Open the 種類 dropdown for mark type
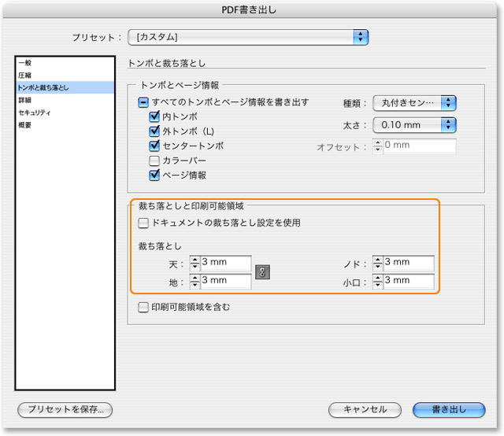 coord(414,103)
